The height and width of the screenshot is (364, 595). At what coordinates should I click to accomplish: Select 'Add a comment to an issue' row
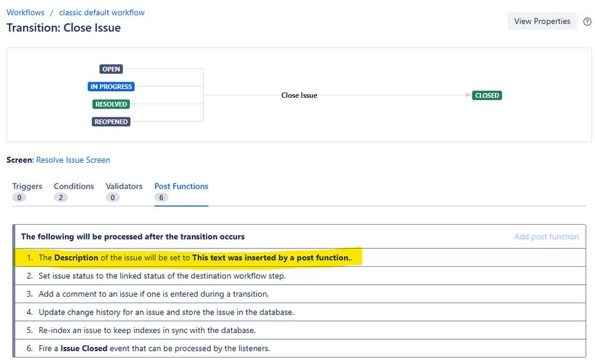tap(300, 294)
